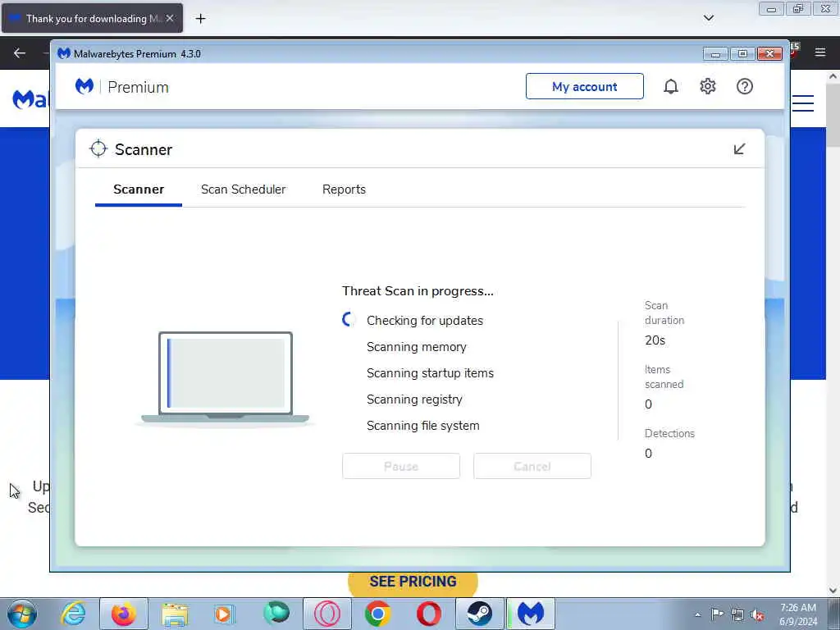Open the help question mark icon
Image resolution: width=840 pixels, height=630 pixels.
coord(745,86)
